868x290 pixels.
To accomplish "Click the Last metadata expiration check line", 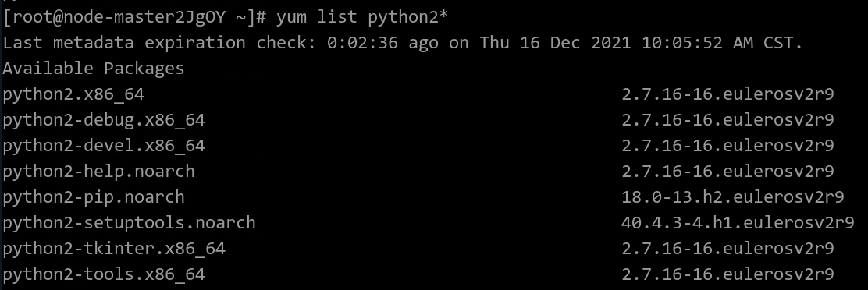I will point(403,43).
